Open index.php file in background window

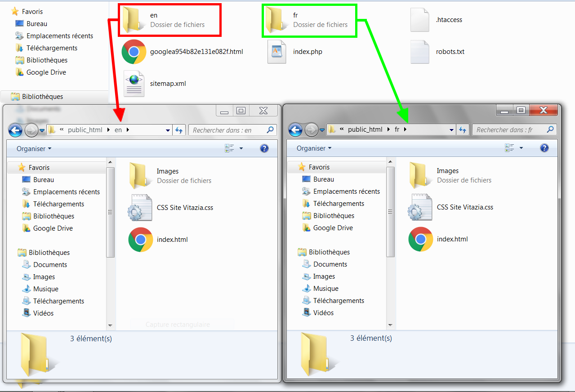295,52
